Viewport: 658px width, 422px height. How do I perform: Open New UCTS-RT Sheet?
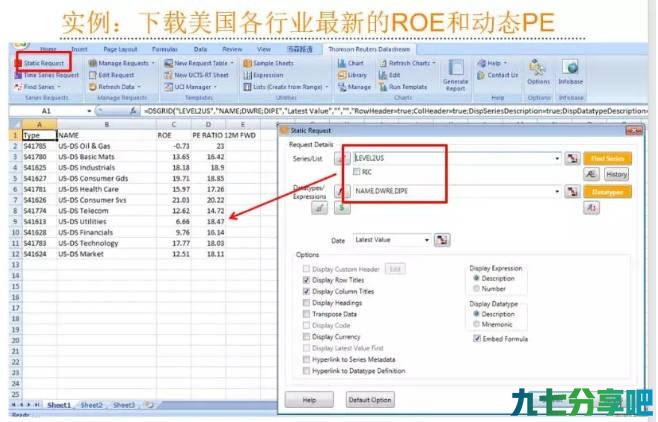click(196, 75)
